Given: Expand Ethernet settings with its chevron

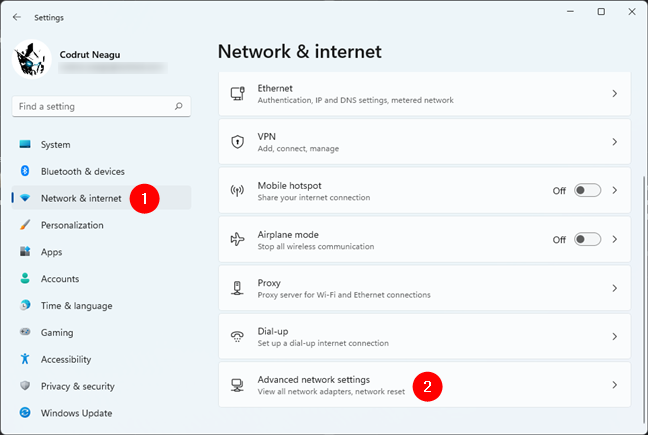Looking at the screenshot, I should pyautogui.click(x=615, y=93).
